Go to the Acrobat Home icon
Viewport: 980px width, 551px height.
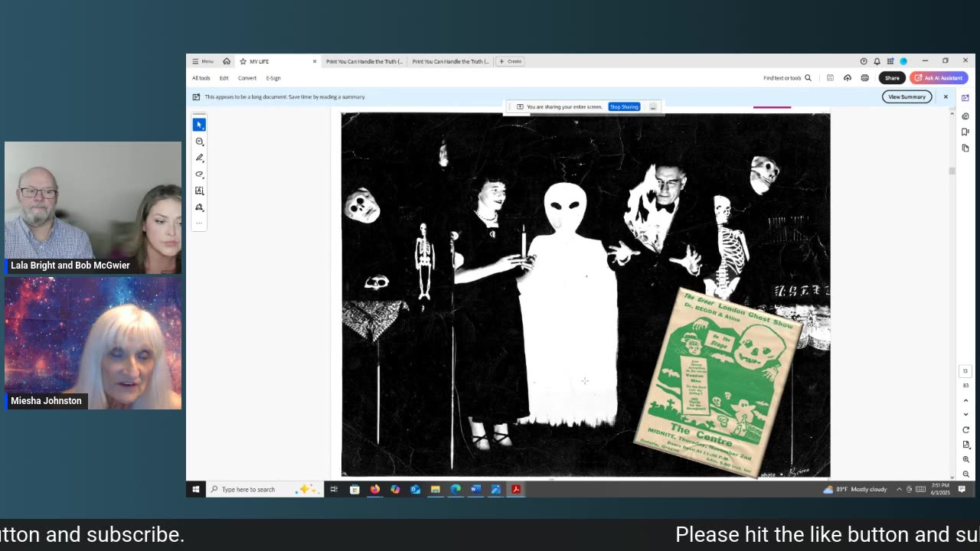tap(227, 61)
